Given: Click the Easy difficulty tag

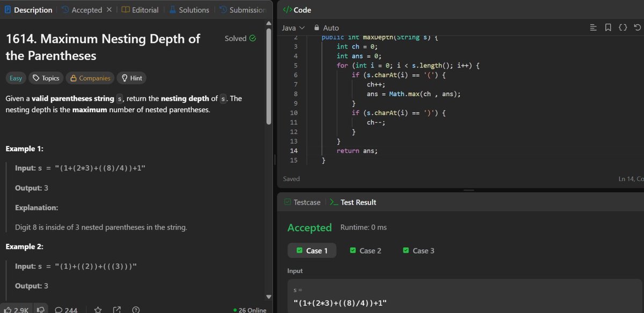Looking at the screenshot, I should pos(16,78).
